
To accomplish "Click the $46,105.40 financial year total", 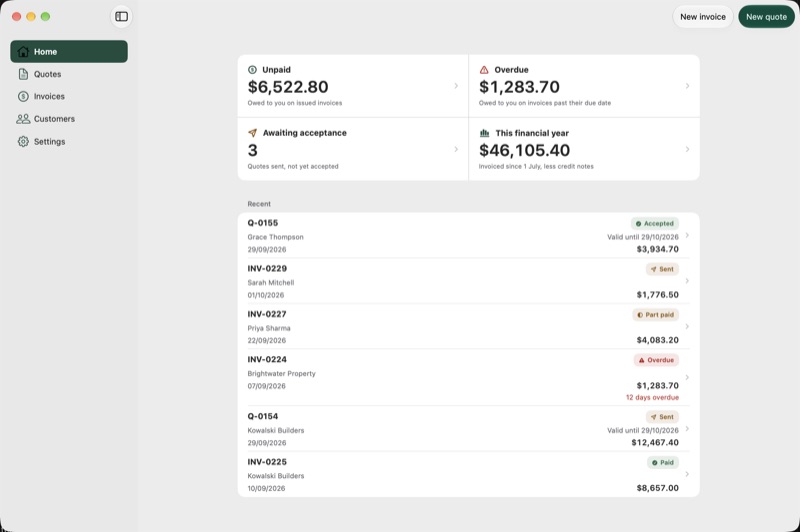I will tap(524, 150).
